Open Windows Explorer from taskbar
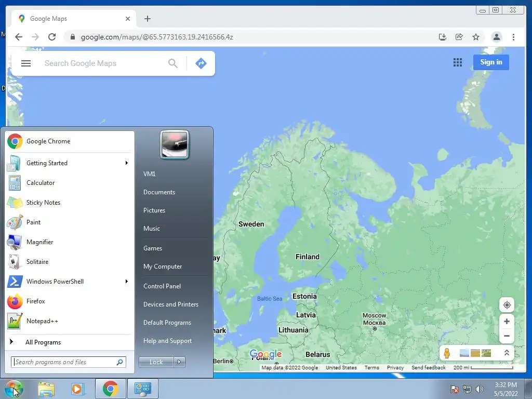 tap(46, 389)
